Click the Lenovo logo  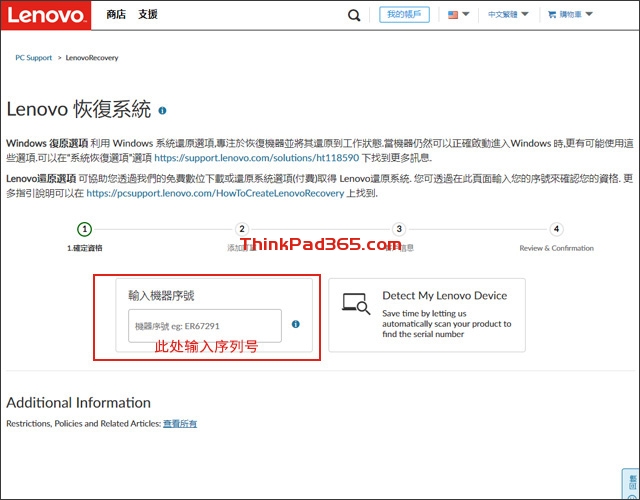coord(46,15)
